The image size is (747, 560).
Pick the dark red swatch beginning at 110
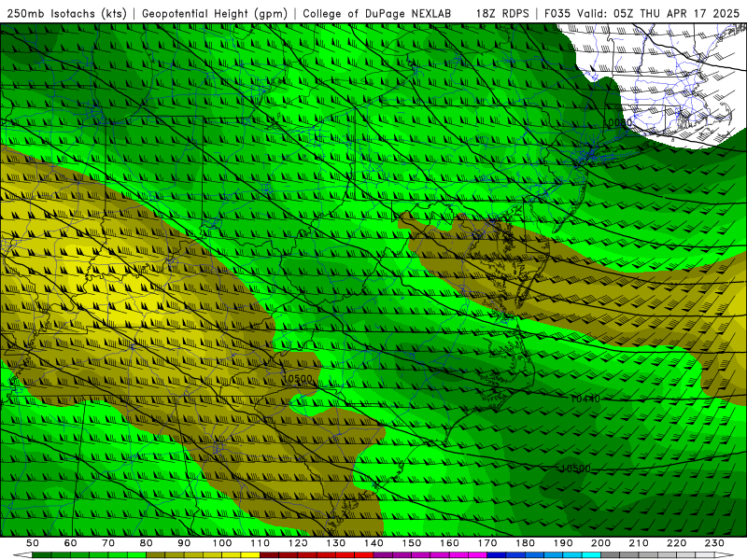point(269,555)
